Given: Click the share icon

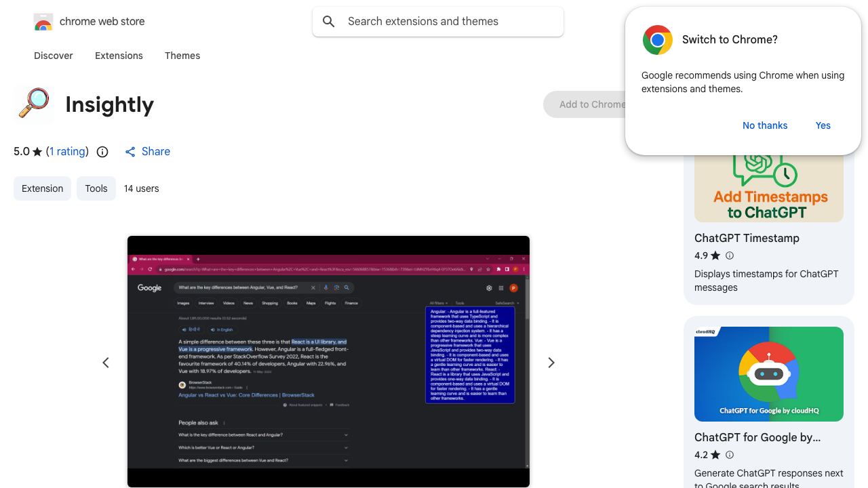Looking at the screenshot, I should pos(130,152).
